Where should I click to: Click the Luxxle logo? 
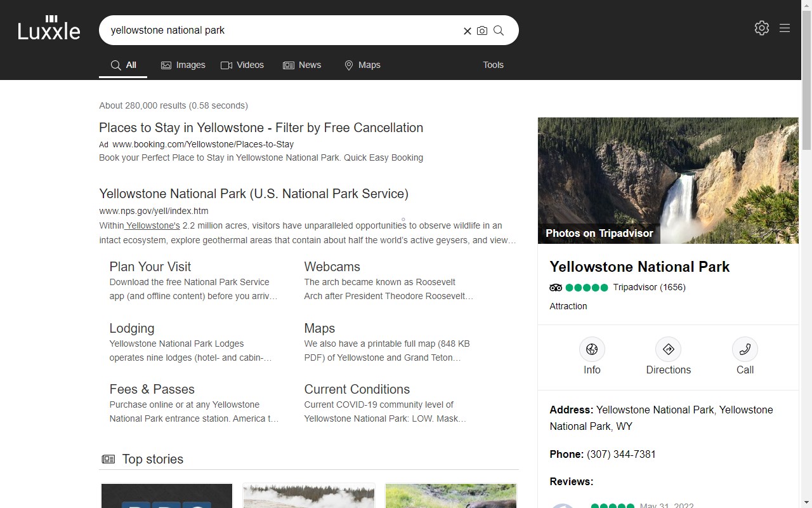click(x=49, y=29)
